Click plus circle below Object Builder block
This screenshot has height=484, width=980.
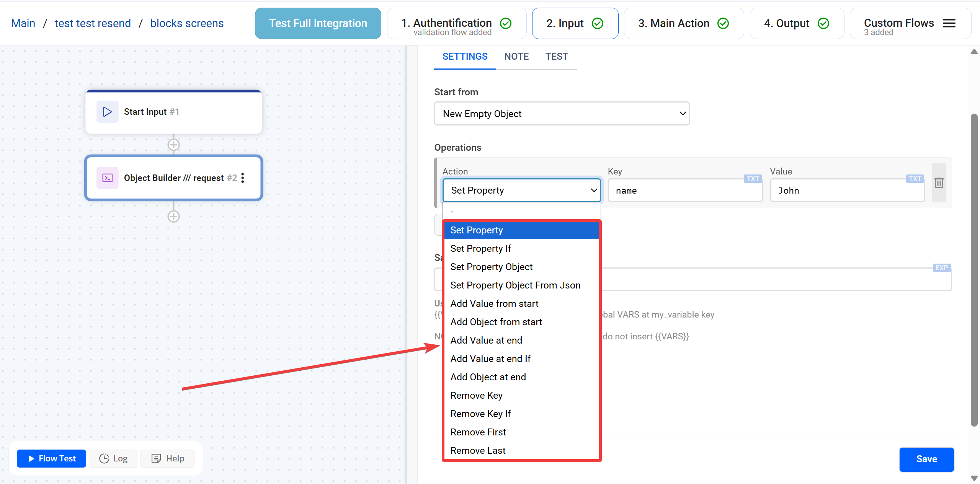(173, 217)
